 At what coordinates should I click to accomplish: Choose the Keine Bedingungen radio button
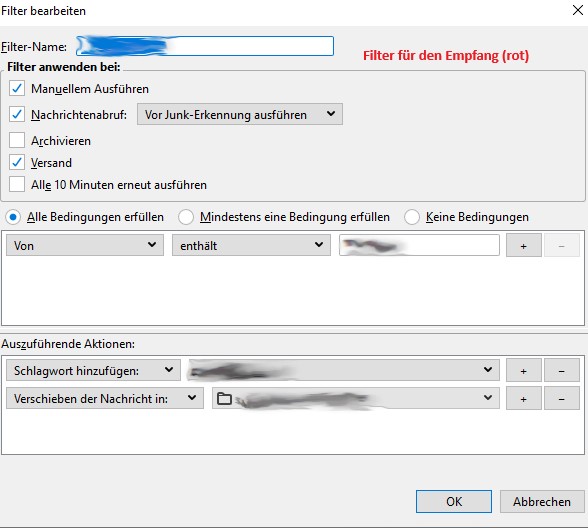(x=412, y=217)
